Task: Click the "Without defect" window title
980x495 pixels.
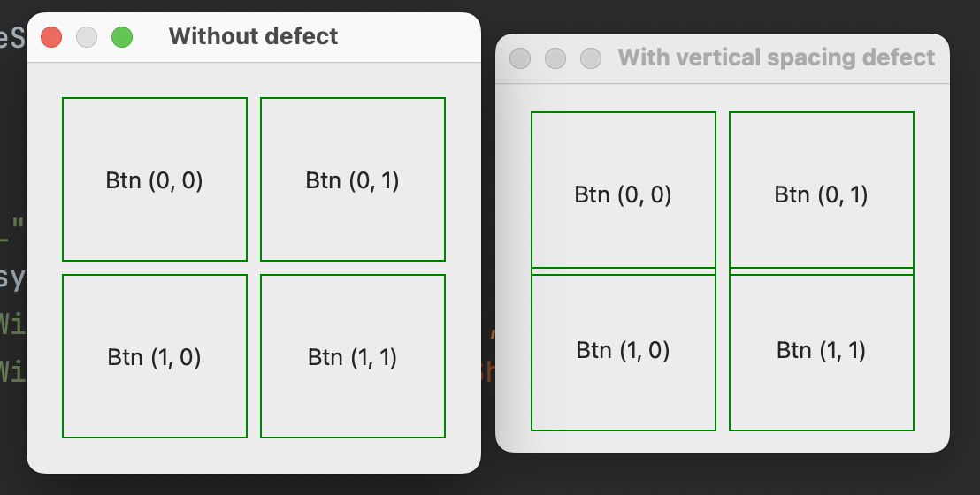Action: click(253, 37)
